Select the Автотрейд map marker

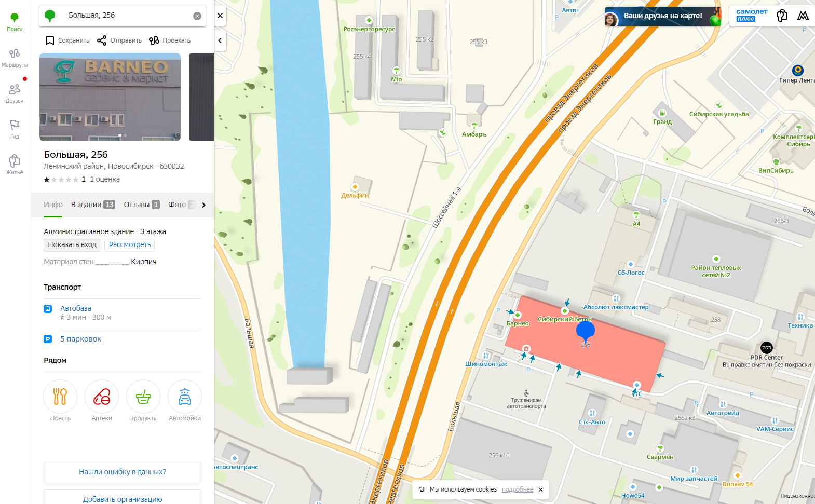723,404
